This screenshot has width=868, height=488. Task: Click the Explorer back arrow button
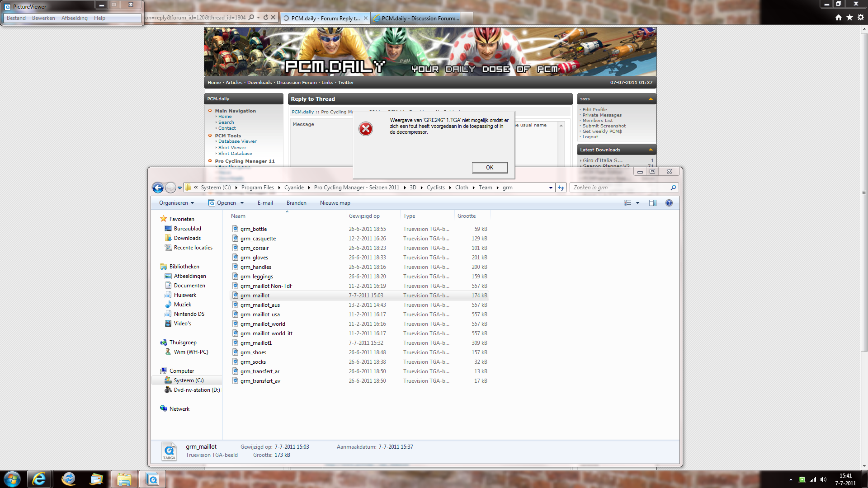click(158, 188)
